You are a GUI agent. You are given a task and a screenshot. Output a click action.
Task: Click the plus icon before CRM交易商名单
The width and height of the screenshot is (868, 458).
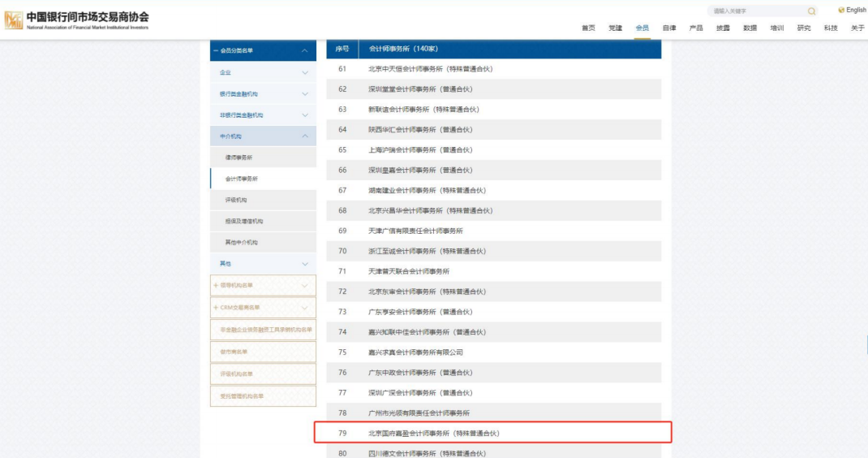216,307
